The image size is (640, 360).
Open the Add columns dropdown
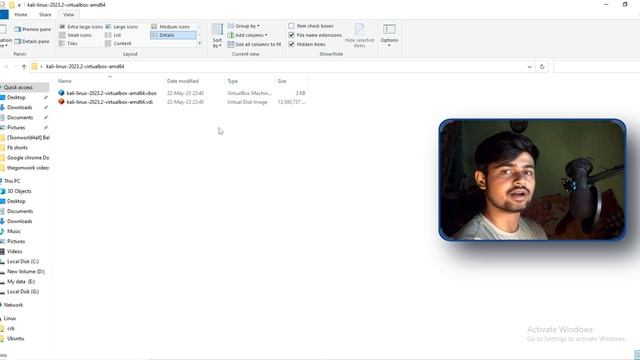tap(248, 35)
